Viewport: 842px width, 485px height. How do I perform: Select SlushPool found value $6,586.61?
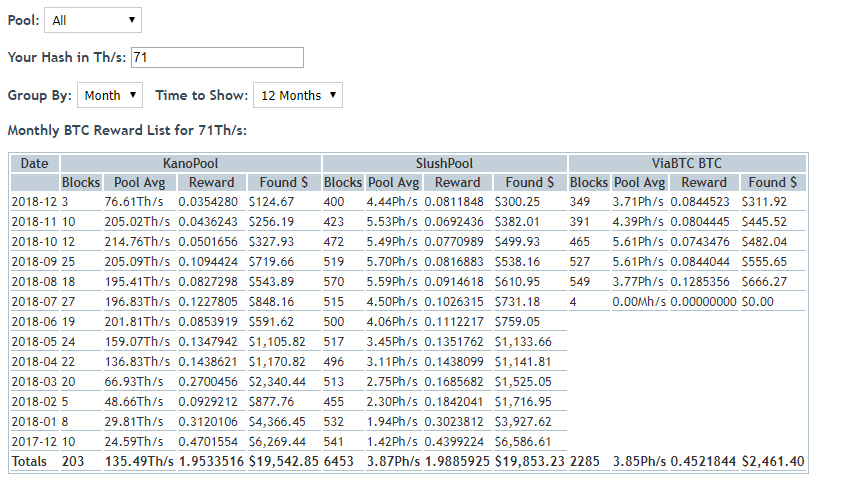coord(523,442)
